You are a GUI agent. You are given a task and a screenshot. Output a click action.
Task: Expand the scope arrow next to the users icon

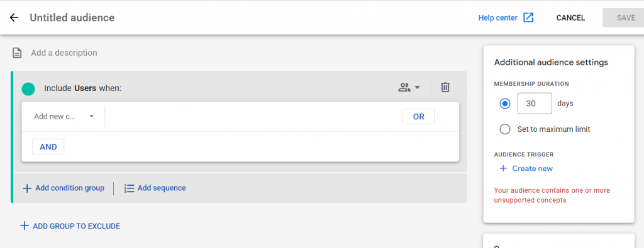click(x=417, y=87)
